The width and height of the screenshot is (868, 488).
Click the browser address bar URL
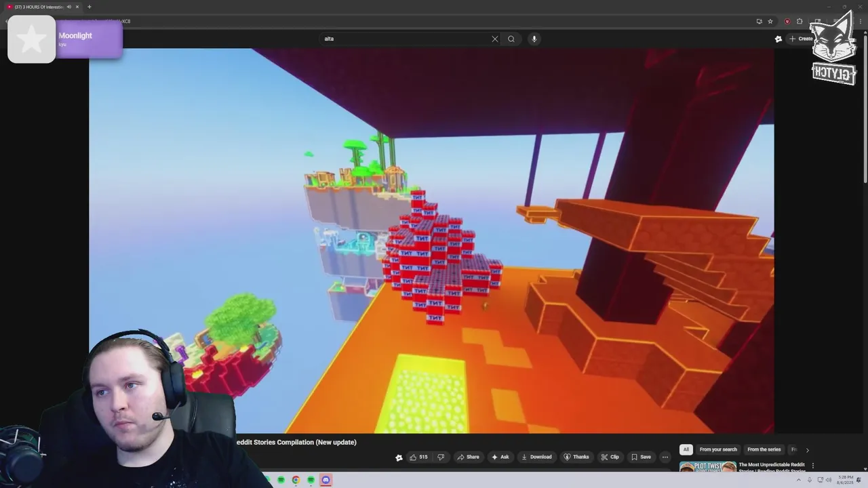(434, 21)
